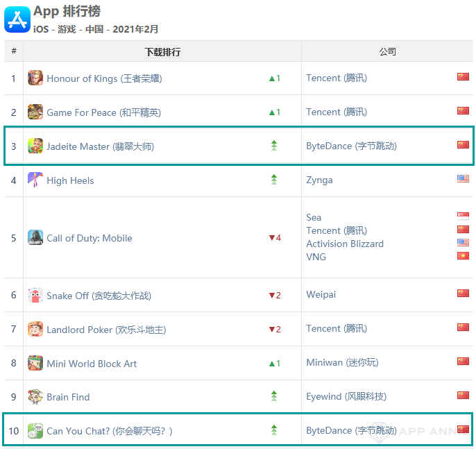
Task: Click new-entry arrow icon for High Heels
Action: [274, 180]
